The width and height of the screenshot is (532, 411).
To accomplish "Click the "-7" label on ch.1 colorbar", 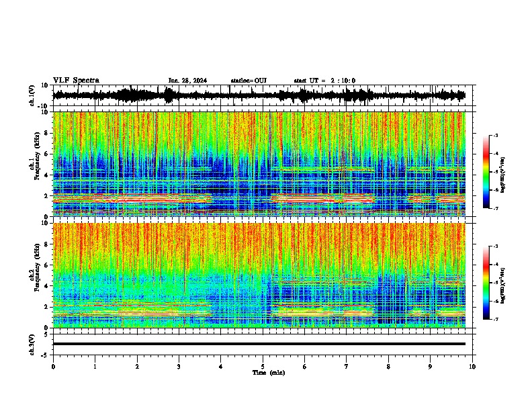I will click(496, 209).
